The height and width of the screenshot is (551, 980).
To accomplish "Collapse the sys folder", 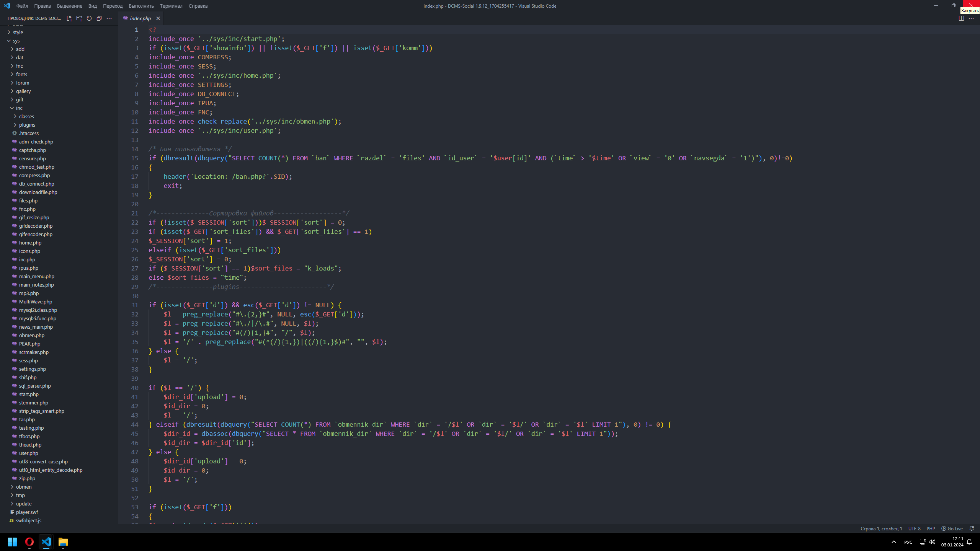I will [x=16, y=41].
